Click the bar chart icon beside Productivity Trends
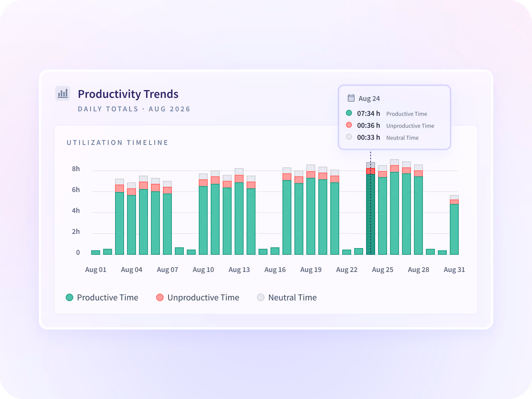Image resolution: width=532 pixels, height=399 pixels. pyautogui.click(x=63, y=93)
